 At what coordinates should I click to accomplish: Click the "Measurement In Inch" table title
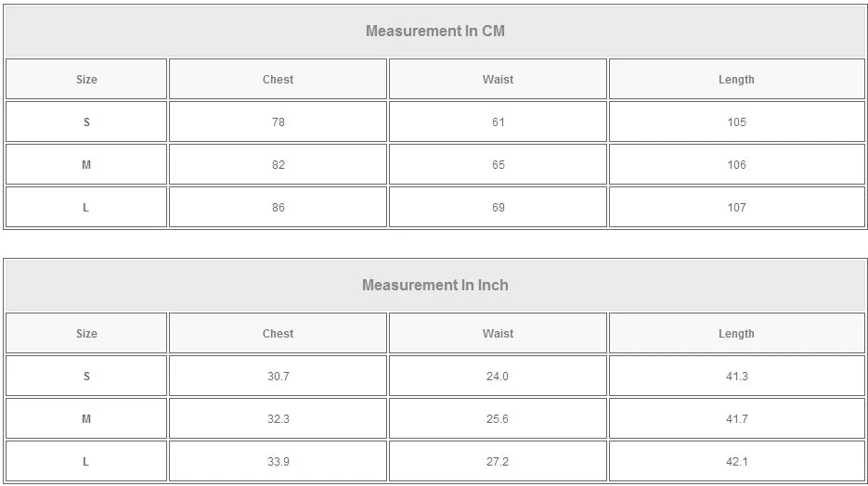tap(434, 285)
